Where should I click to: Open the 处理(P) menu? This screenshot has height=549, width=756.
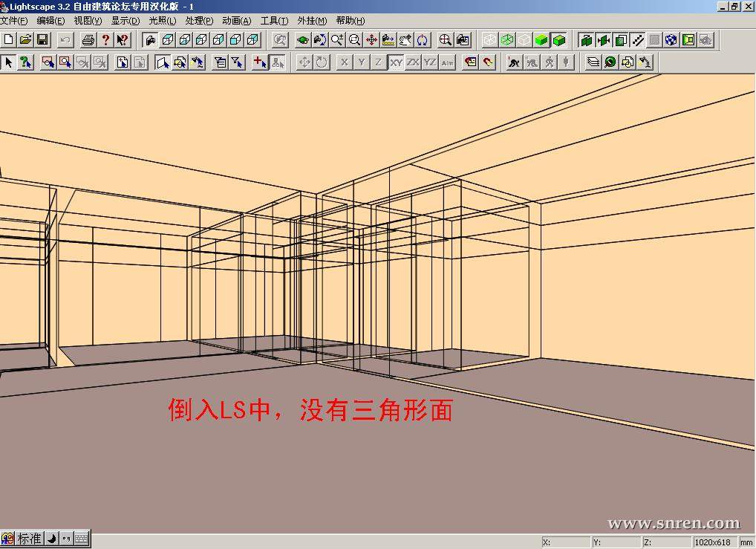199,21
